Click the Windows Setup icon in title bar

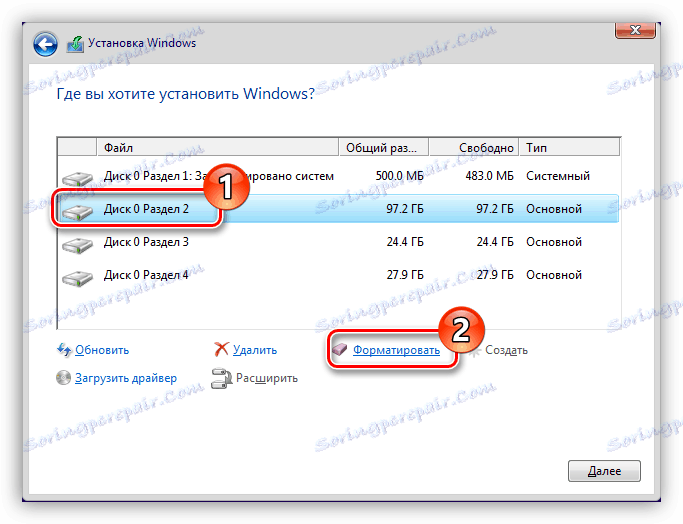(75, 44)
